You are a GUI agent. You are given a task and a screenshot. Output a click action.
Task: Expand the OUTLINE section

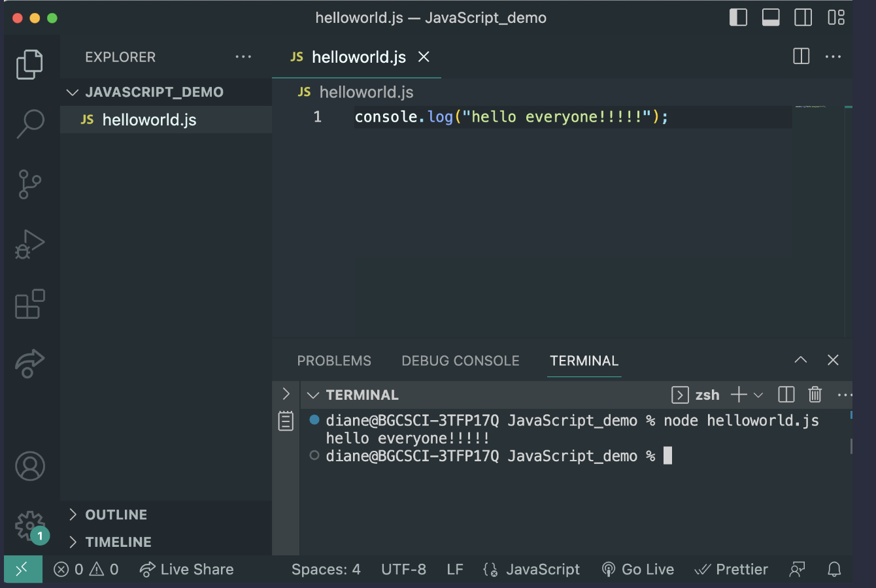[166, 515]
